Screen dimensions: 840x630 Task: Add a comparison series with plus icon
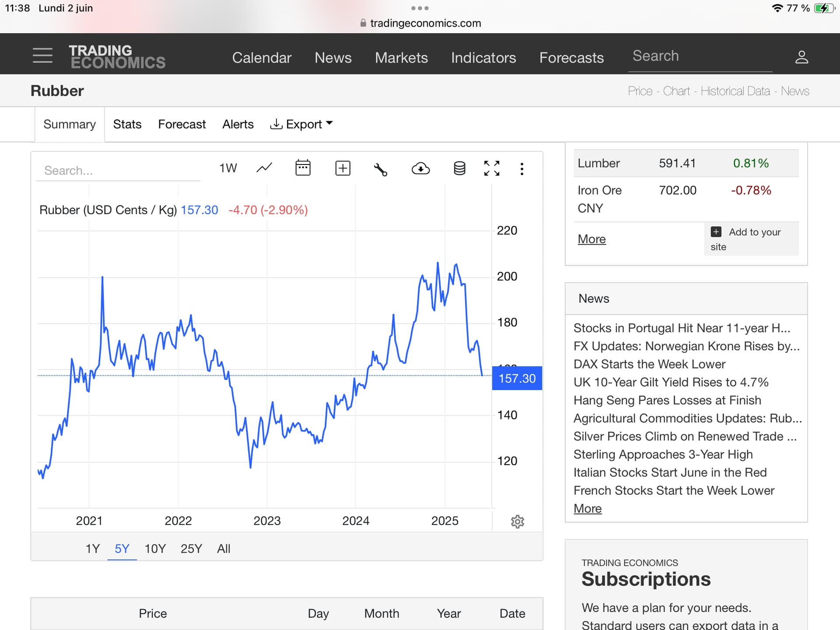point(343,168)
